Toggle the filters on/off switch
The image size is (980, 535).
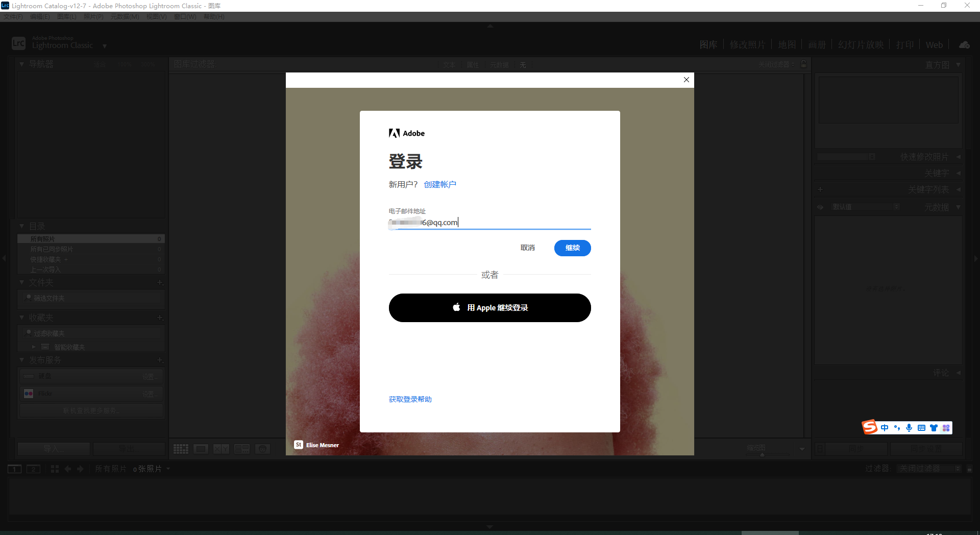point(969,469)
